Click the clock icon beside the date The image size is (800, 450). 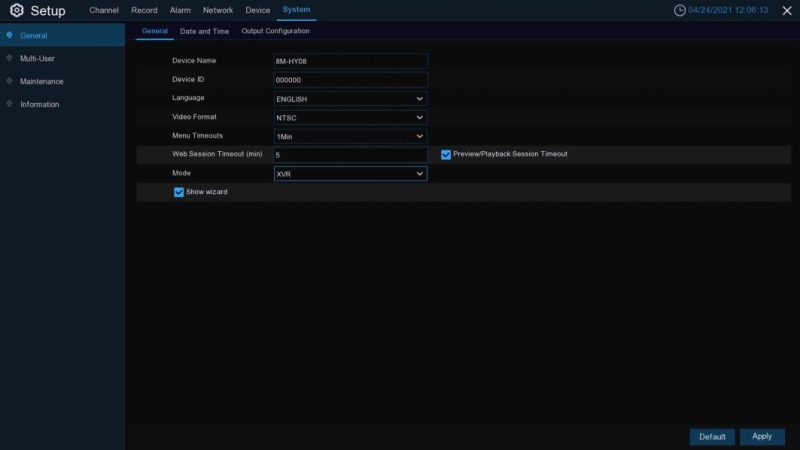(680, 10)
